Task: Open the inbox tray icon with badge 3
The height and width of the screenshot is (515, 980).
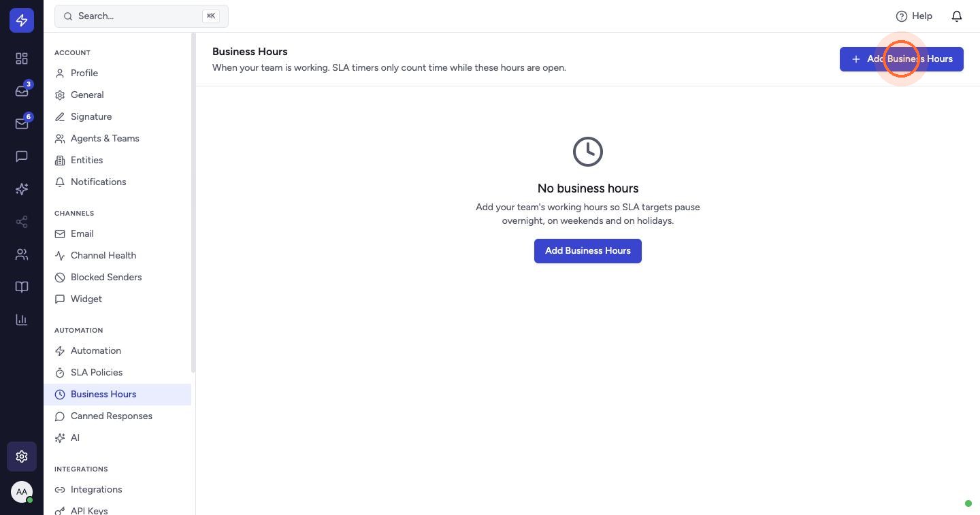Action: [22, 91]
